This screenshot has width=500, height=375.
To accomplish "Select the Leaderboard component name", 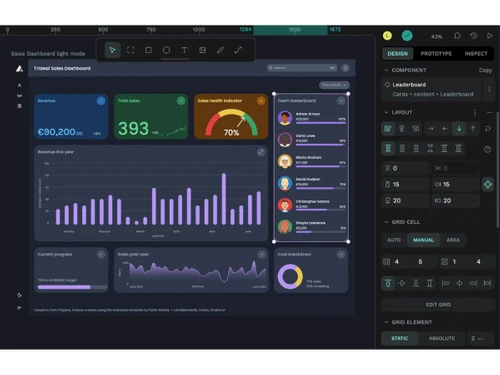I will click(409, 85).
